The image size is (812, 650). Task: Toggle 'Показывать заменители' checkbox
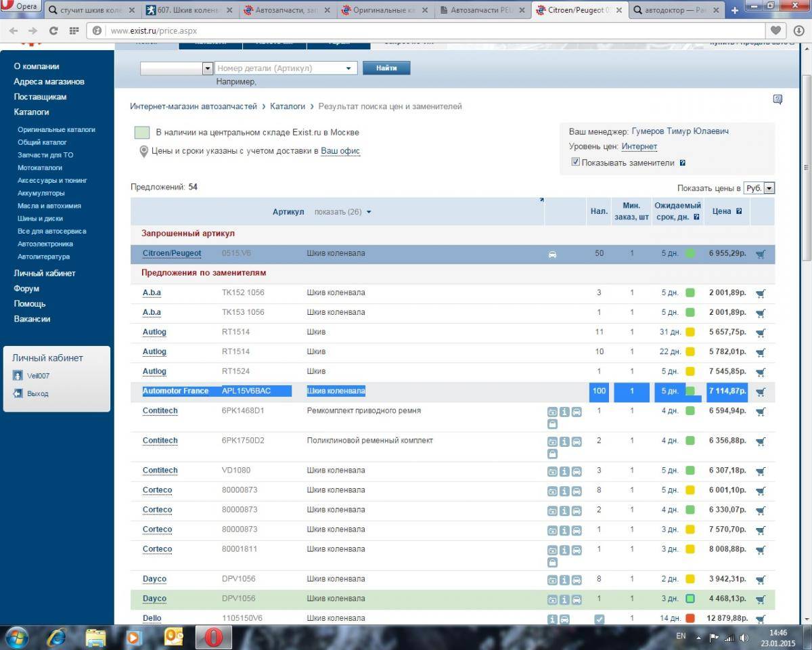[x=575, y=162]
